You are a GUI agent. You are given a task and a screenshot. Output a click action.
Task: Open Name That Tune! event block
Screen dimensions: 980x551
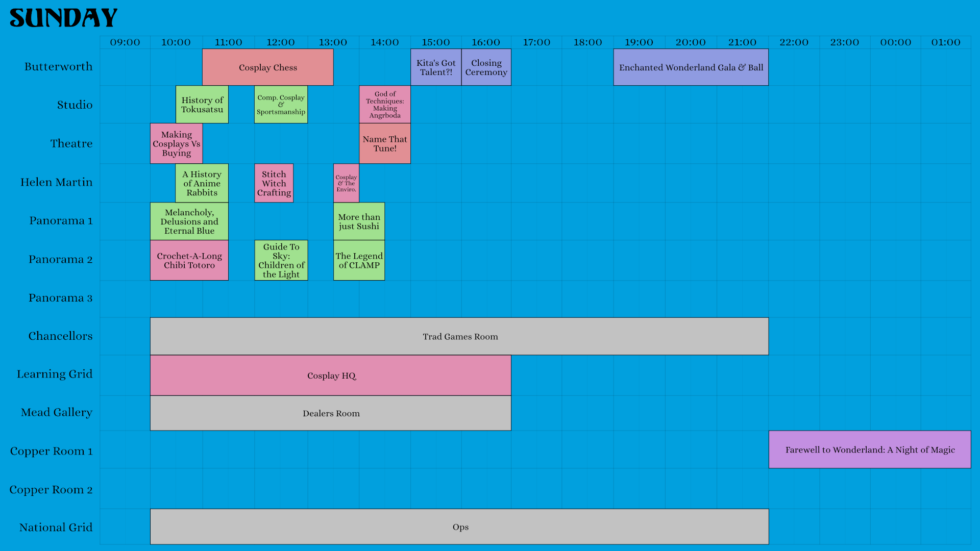[x=385, y=143]
